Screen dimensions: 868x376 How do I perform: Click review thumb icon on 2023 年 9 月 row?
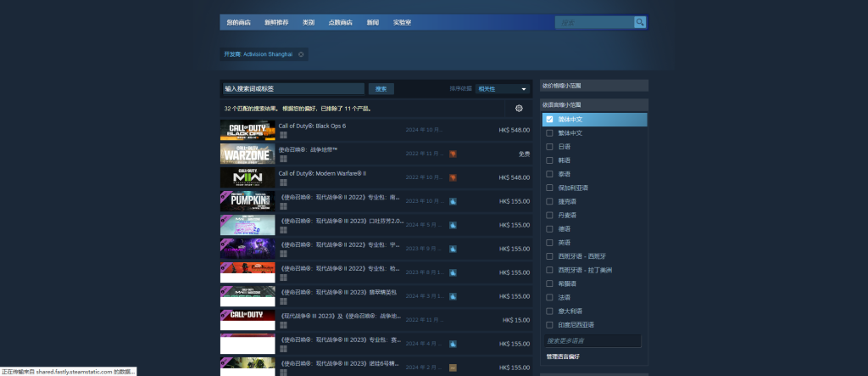click(453, 249)
